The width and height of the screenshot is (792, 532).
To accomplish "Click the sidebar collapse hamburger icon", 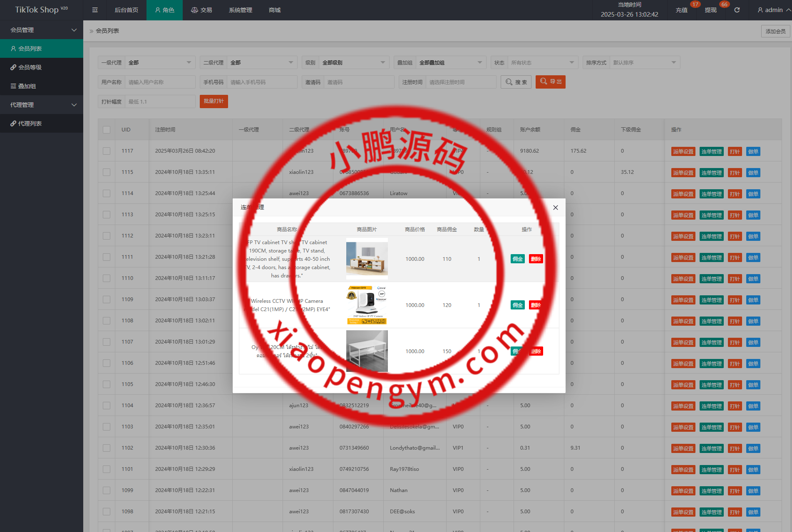I will point(95,10).
